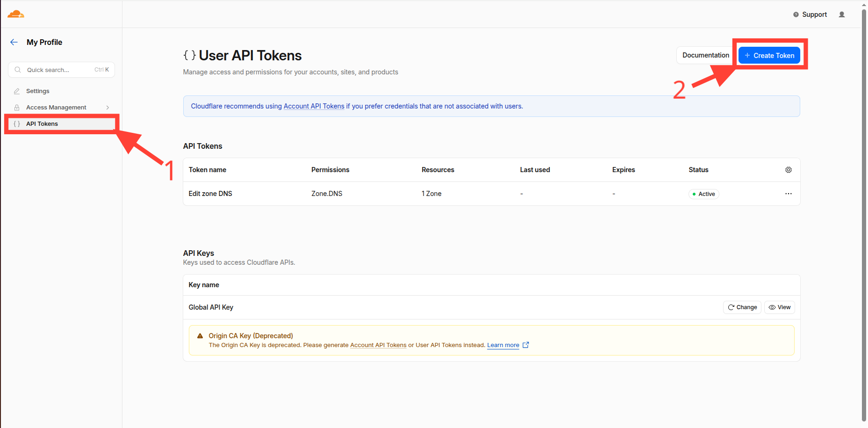Select API Tokens in the sidebar
This screenshot has width=868, height=428.
coord(61,124)
